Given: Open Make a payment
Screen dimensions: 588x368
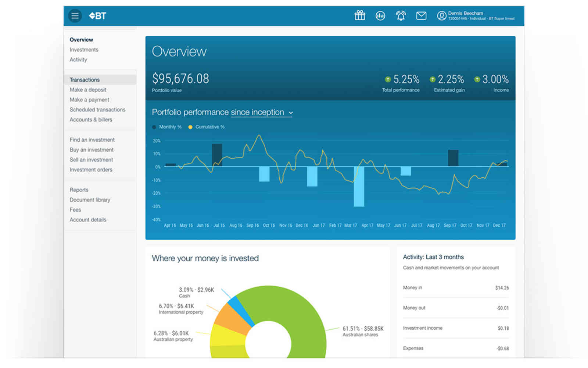Looking at the screenshot, I should click(89, 100).
